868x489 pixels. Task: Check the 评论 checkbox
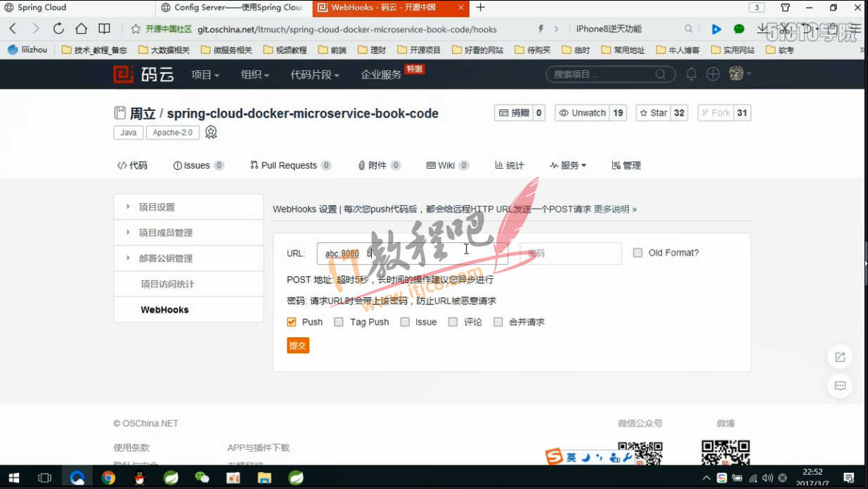453,322
